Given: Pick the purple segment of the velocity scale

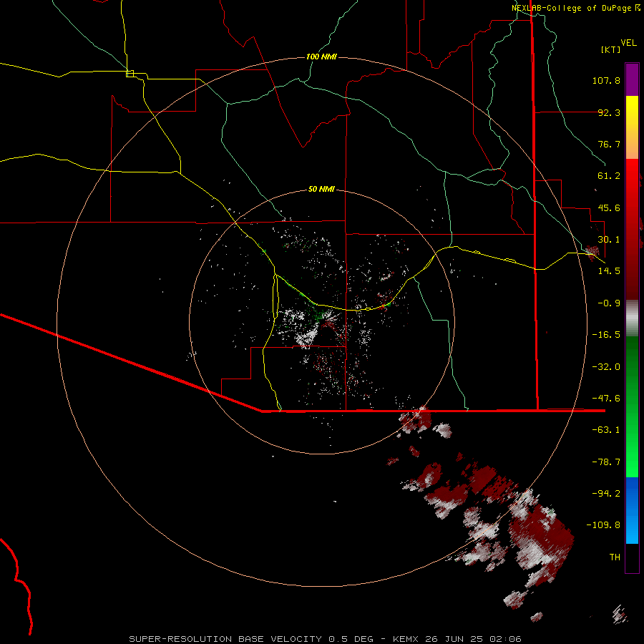Looking at the screenshot, I should point(632,79).
